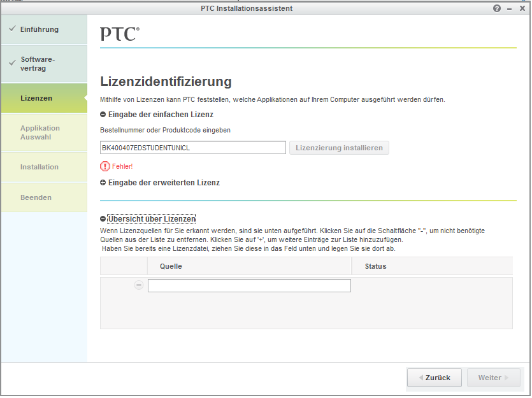Open the Installation step in sidebar
The height and width of the screenshot is (398, 532).
[x=44, y=167]
